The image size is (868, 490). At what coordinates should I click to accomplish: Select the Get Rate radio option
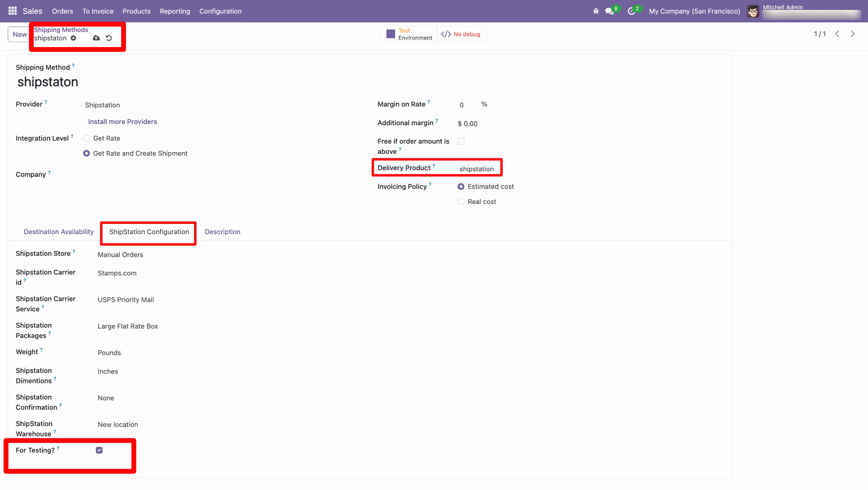click(x=86, y=138)
